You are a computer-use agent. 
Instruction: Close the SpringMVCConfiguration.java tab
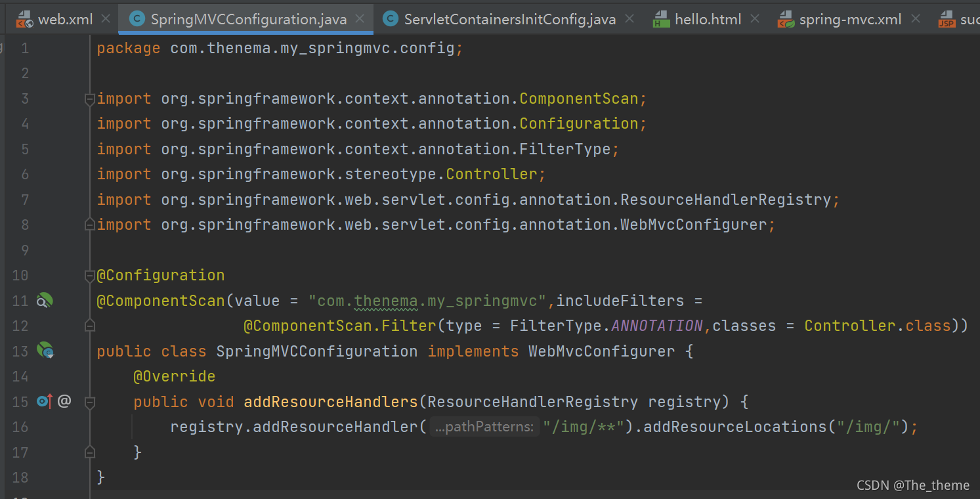point(361,19)
